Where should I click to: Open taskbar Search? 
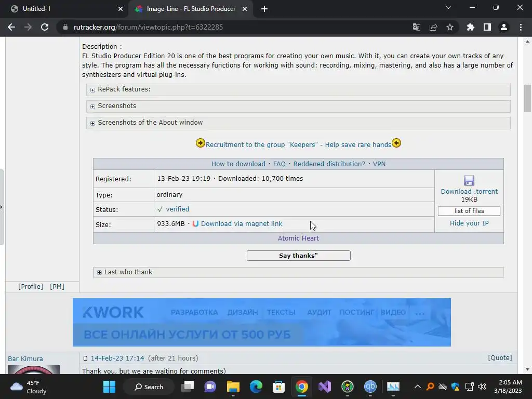(149, 387)
